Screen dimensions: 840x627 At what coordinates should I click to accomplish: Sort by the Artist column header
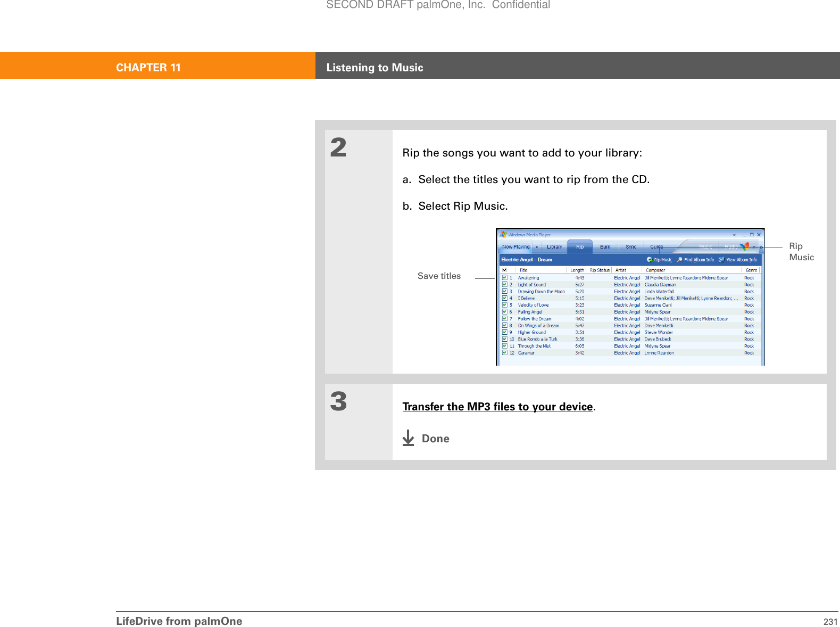pyautogui.click(x=628, y=270)
